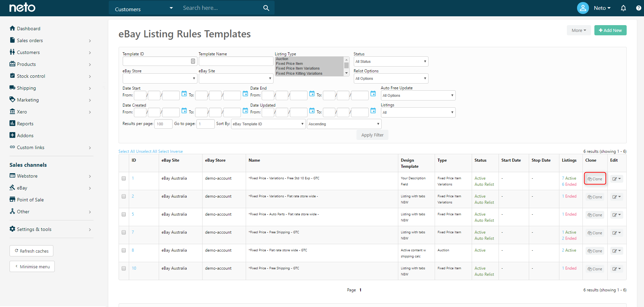Image resolution: width=644 pixels, height=307 pixels.
Task: Click the Add New button
Action: pyautogui.click(x=610, y=30)
